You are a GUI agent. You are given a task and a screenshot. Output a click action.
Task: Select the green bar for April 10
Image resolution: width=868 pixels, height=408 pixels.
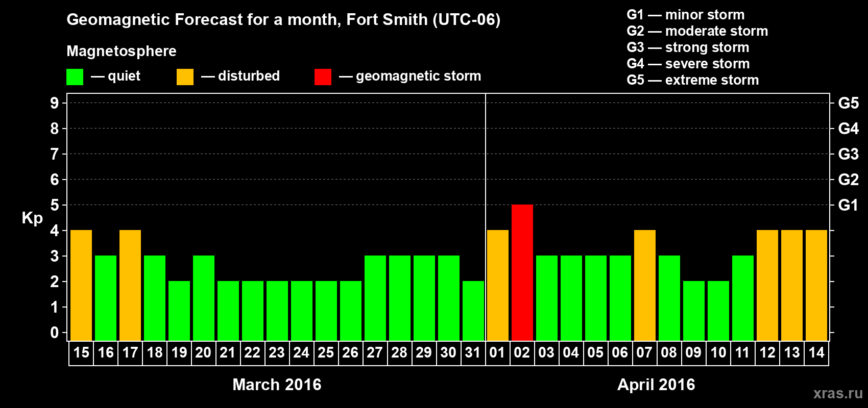coord(718,311)
